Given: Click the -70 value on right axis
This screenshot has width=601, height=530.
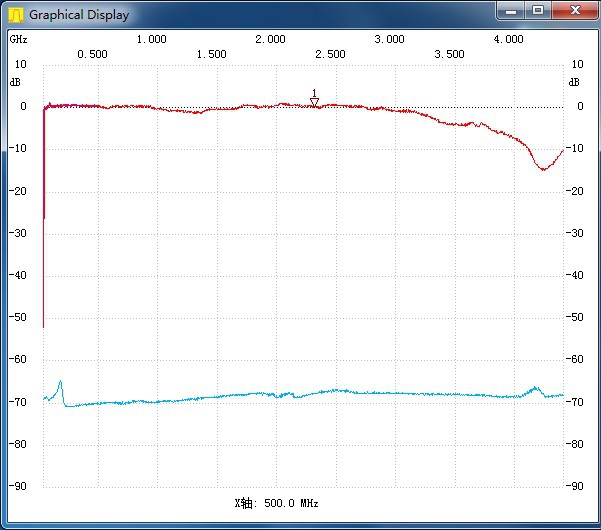Looking at the screenshot, I should pos(576,402).
